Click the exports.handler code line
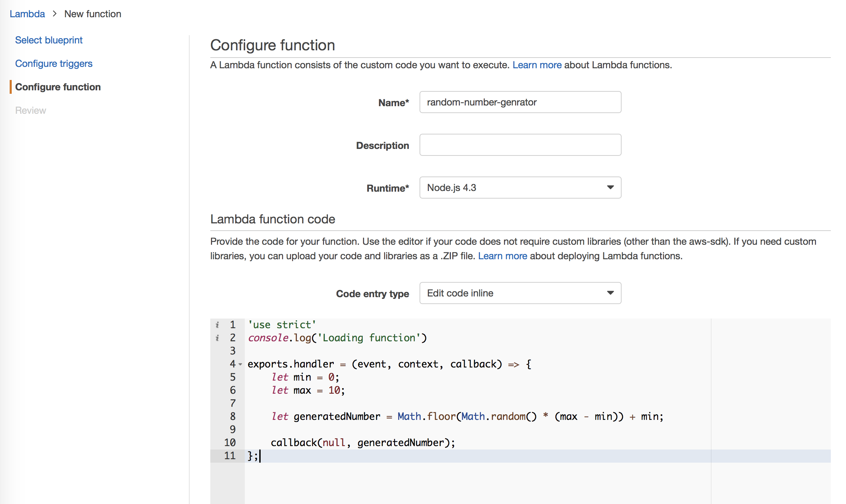 [390, 364]
